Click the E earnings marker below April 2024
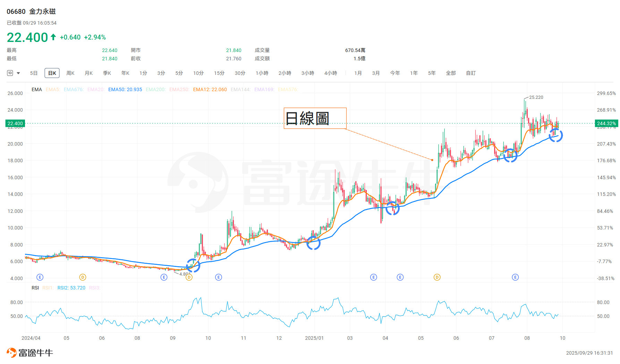620x364 pixels. pos(40,277)
